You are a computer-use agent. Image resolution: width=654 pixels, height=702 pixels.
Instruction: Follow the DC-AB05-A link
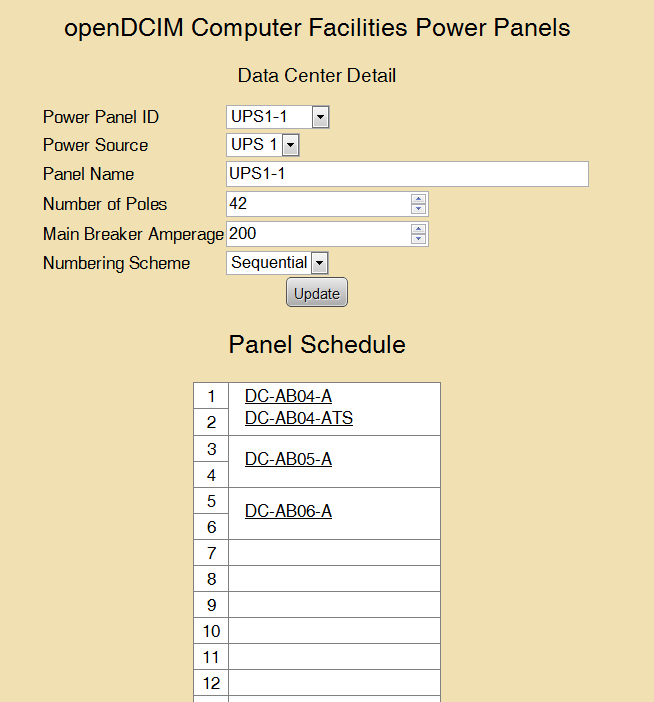288,459
